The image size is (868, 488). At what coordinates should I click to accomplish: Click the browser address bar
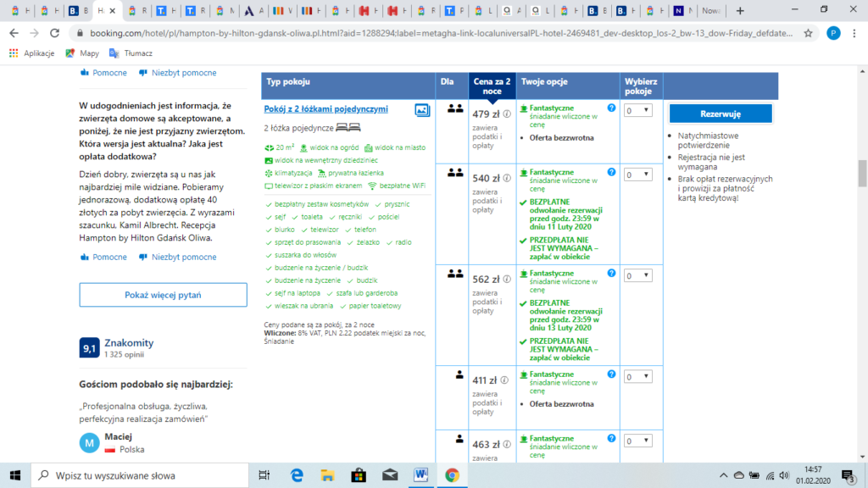[441, 33]
